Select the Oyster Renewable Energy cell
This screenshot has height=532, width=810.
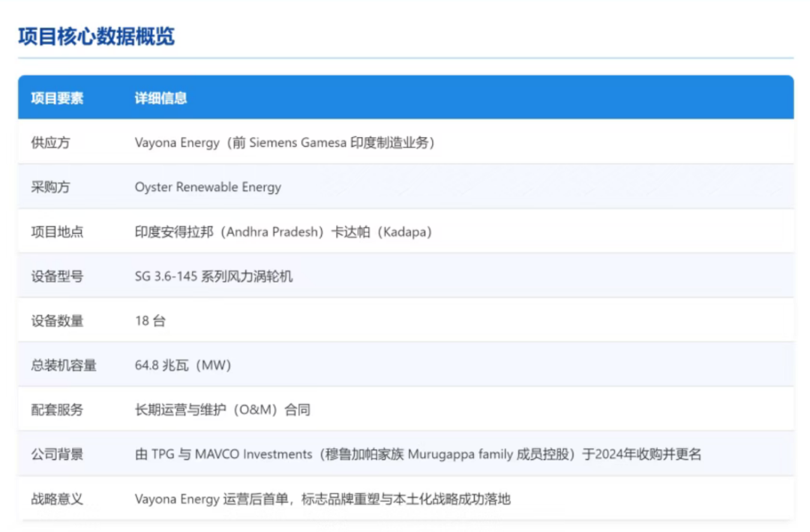pyautogui.click(x=208, y=187)
